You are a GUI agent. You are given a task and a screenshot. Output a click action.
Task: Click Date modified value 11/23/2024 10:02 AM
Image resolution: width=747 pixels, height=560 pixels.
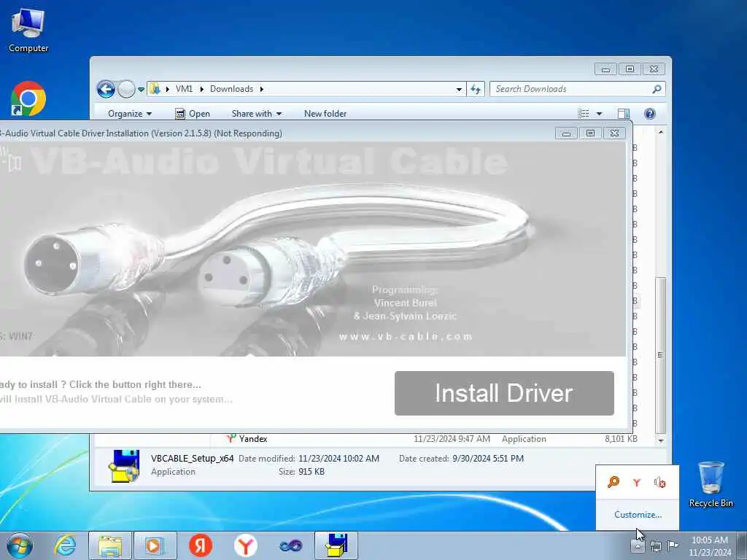pyautogui.click(x=338, y=459)
